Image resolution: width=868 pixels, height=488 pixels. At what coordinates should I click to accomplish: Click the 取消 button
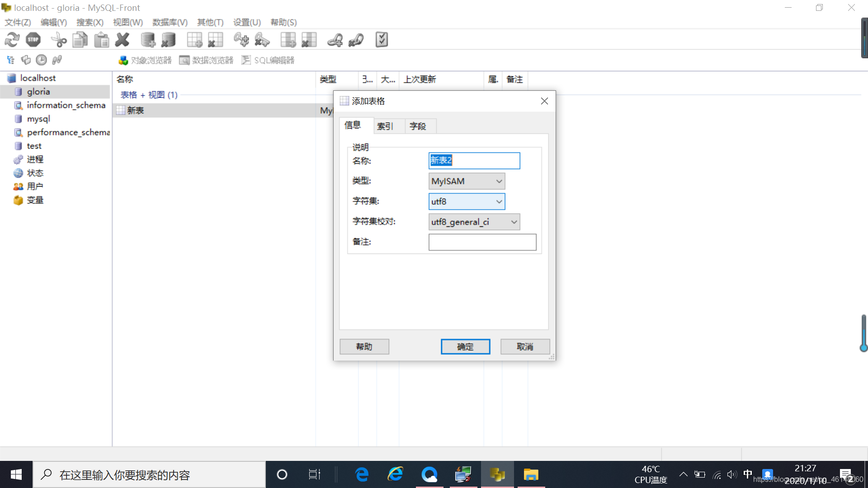[x=525, y=347]
